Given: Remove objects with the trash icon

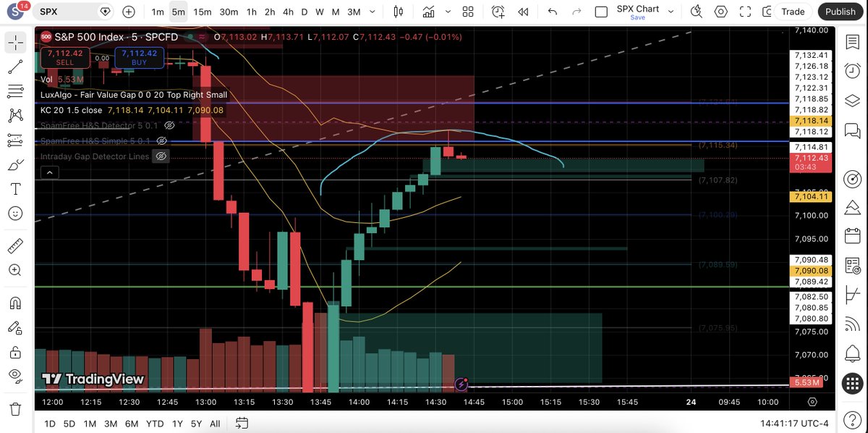Looking at the screenshot, I should tap(15, 408).
